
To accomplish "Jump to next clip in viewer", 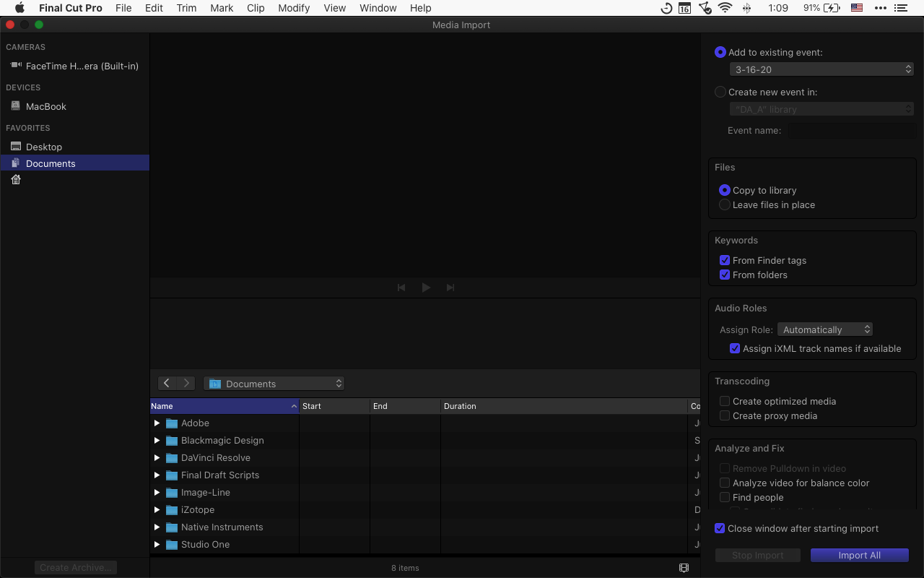I will [450, 288].
